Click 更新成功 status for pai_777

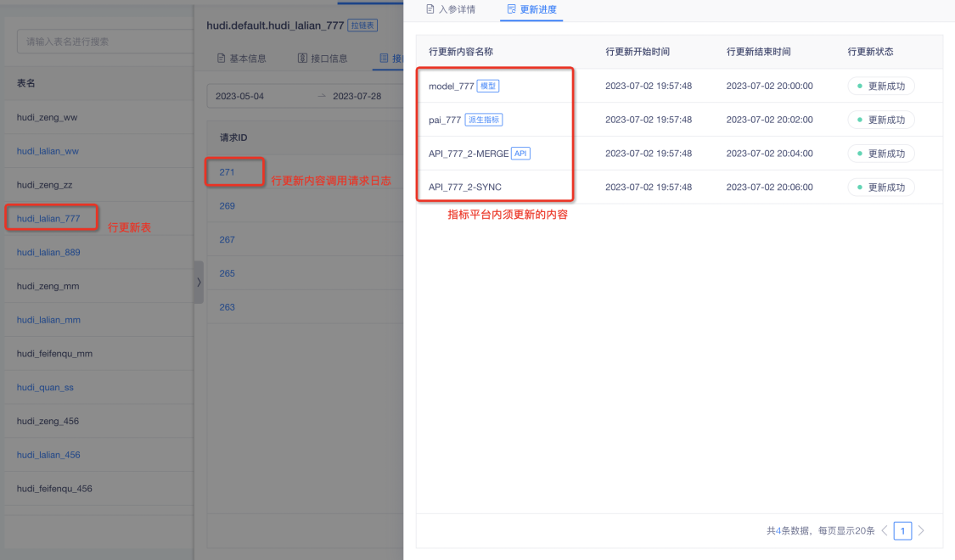(x=880, y=120)
